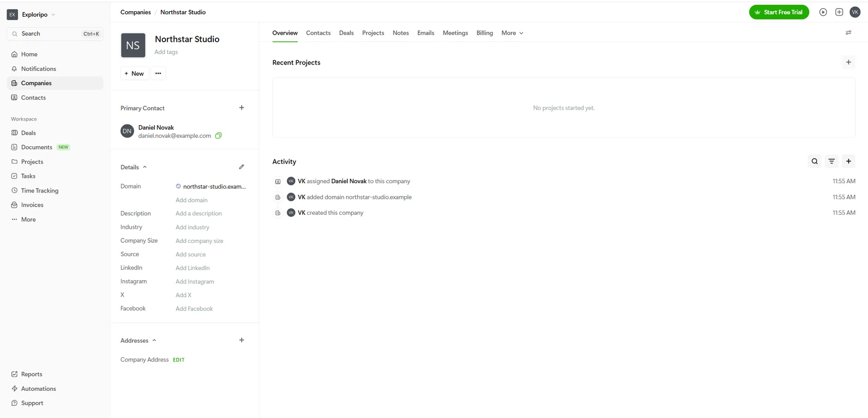Screen dimensions: 868x418
Task: Open Daniel Novak link in activity
Action: tap(349, 181)
